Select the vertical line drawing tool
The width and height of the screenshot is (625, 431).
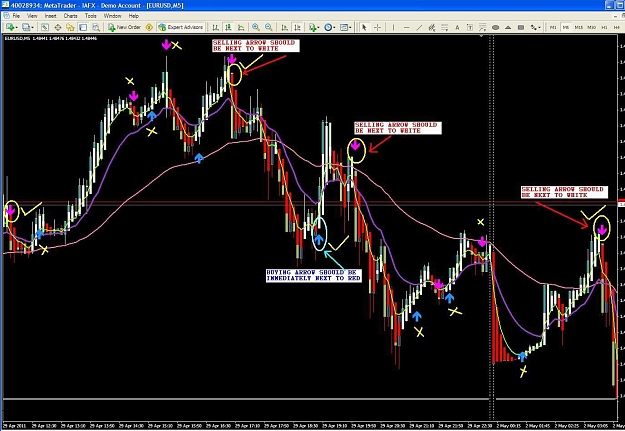pos(393,27)
